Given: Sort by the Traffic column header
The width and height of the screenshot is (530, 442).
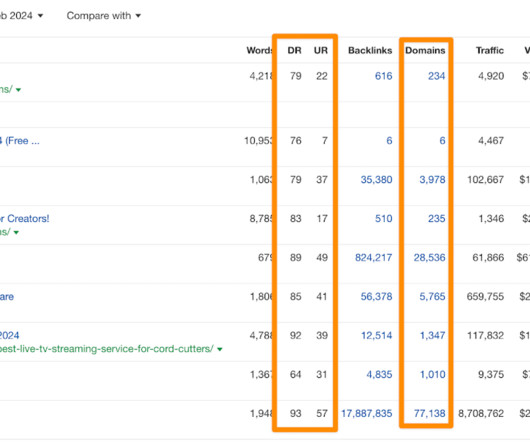Looking at the screenshot, I should click(490, 50).
